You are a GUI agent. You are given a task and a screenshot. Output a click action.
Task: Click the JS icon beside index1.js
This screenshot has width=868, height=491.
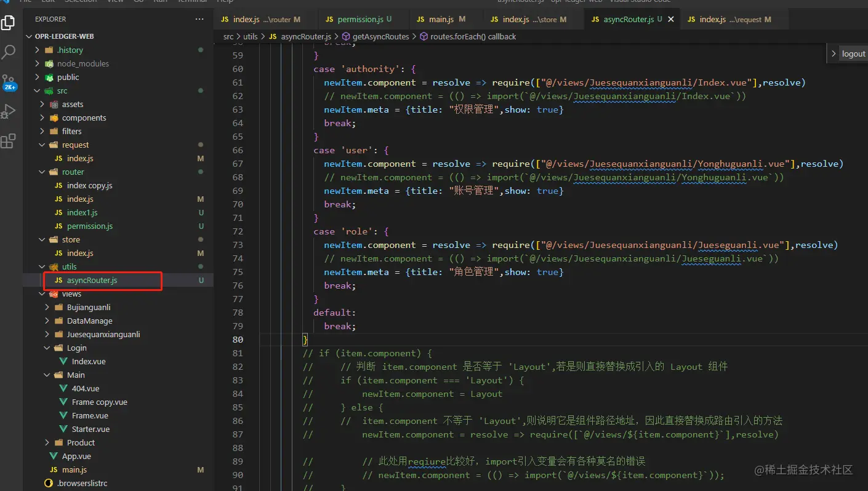click(x=59, y=212)
